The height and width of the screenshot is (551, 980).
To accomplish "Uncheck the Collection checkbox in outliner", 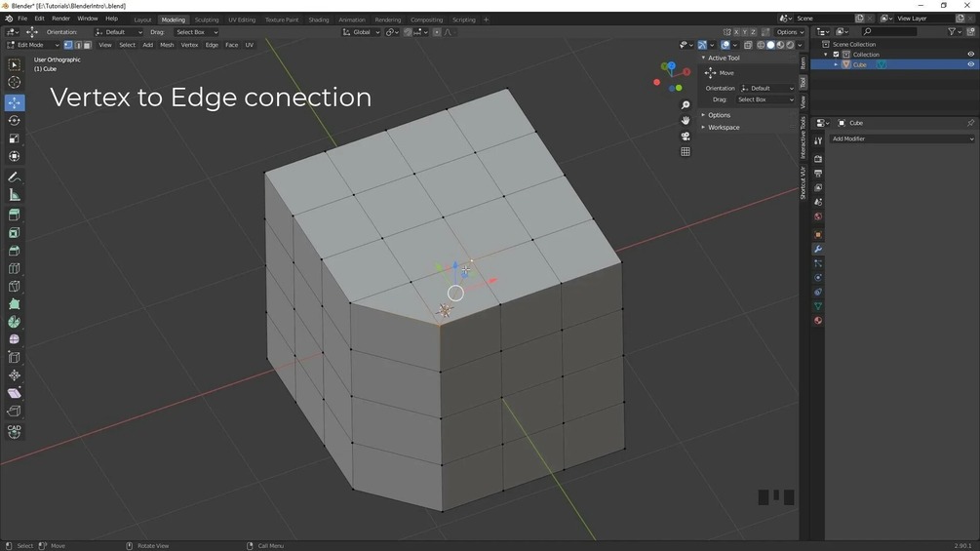I will tap(836, 55).
